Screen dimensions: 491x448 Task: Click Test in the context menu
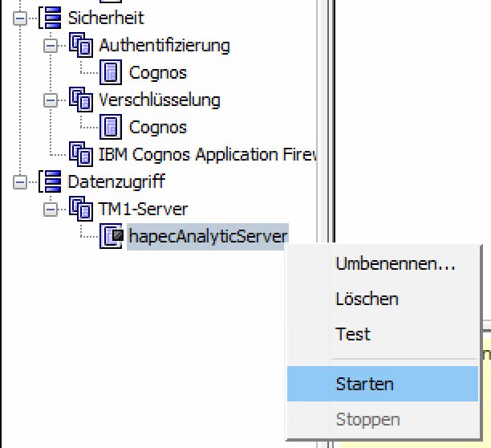point(353,334)
